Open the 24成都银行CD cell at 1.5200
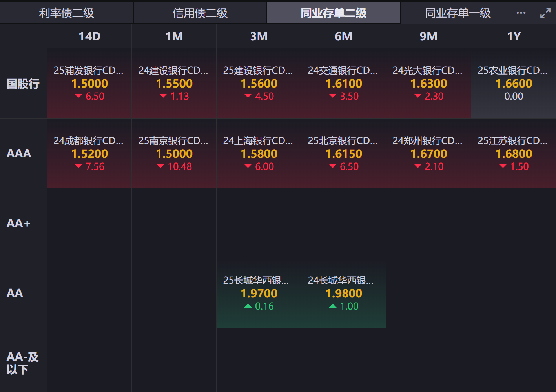556x392 pixels. (89, 153)
